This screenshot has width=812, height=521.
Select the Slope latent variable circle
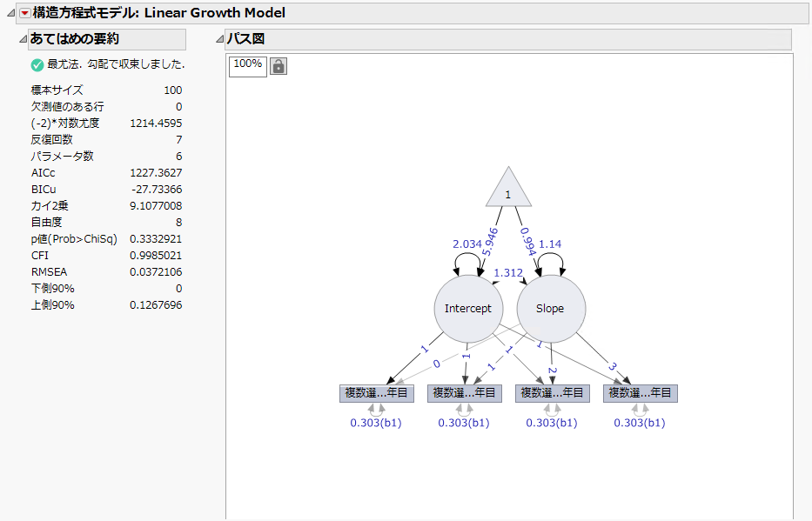550,309
